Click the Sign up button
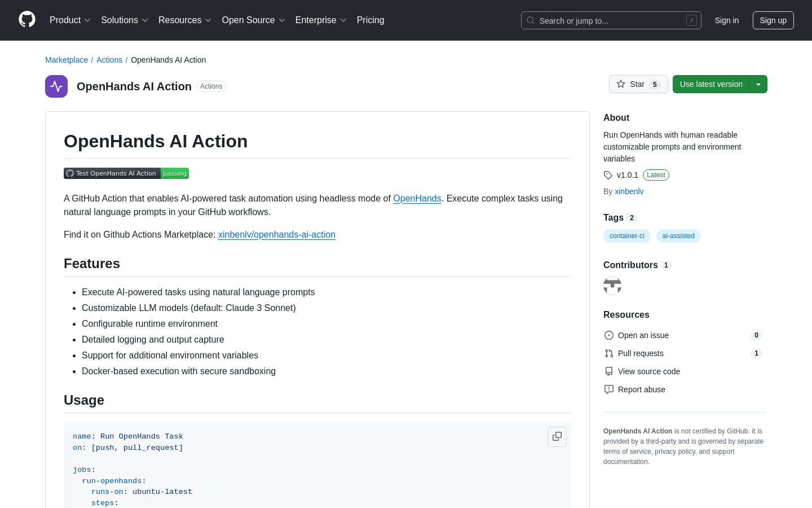The image size is (812, 508). 773,20
